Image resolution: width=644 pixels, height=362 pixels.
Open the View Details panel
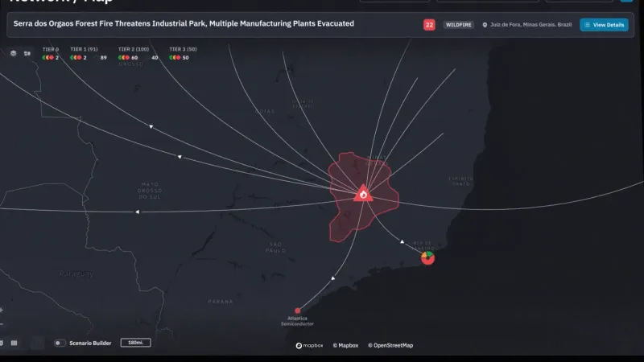[604, 25]
